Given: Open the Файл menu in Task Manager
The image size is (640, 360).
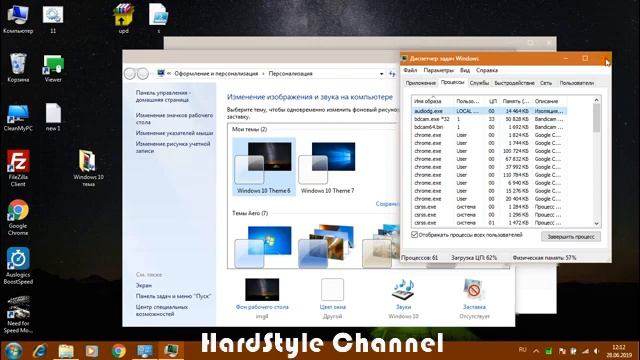Looking at the screenshot, I should pos(410,70).
